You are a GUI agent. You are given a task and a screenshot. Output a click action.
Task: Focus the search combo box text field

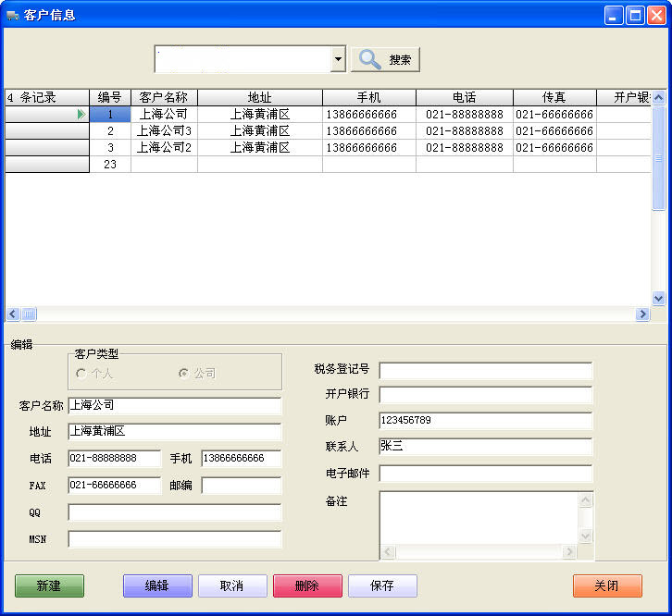[243, 59]
